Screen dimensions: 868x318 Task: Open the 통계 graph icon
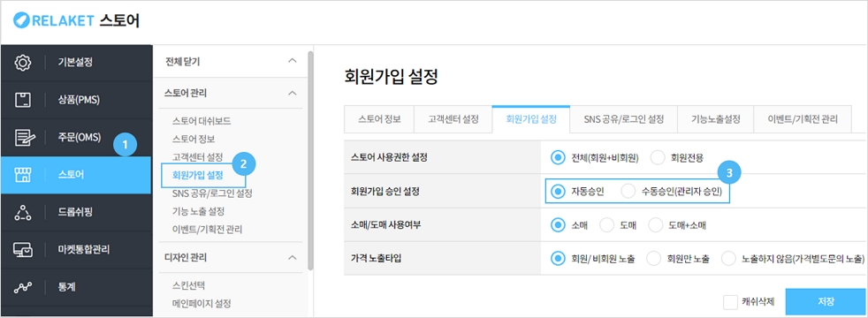coord(22,287)
